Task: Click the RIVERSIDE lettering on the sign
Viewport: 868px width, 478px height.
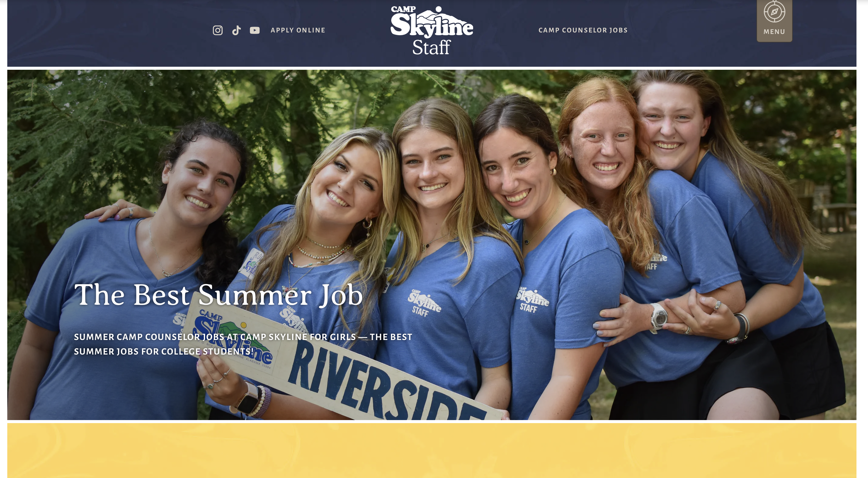Action: point(384,381)
